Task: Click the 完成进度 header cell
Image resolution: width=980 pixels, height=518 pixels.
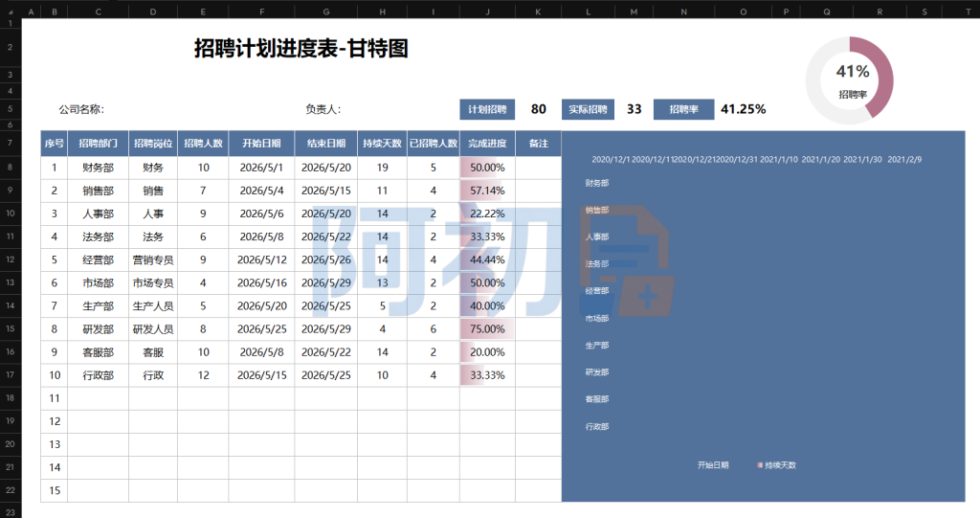Action: click(x=487, y=144)
